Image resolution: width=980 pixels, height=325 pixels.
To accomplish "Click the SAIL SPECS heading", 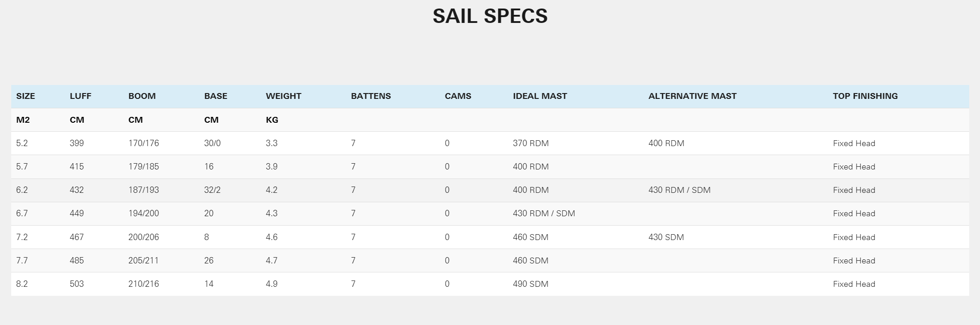I will tap(490, 16).
